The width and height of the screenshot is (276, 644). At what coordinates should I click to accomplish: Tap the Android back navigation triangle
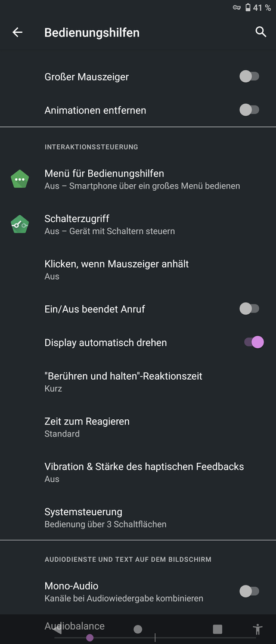pyautogui.click(x=58, y=629)
